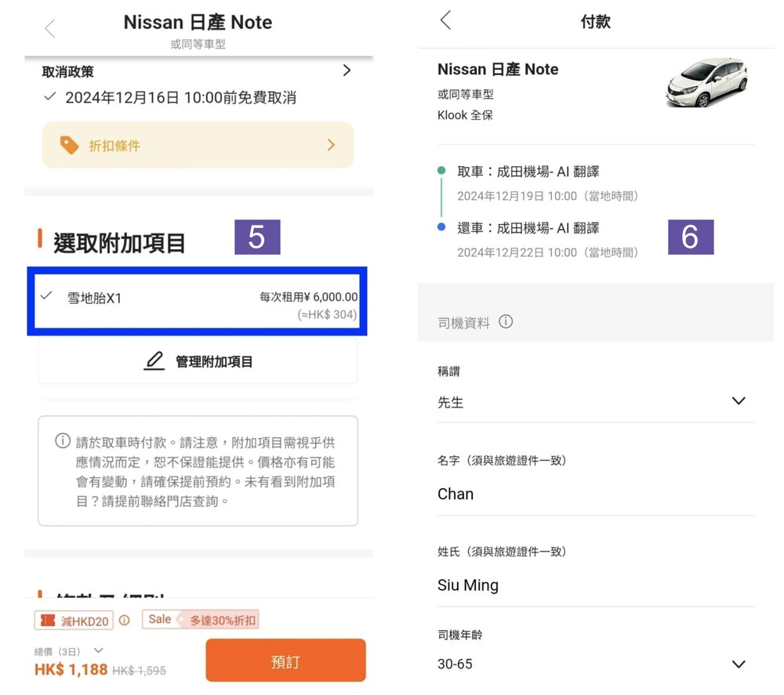The width and height of the screenshot is (784, 695).
Task: Click the Chan first name field
Action: coord(549,494)
